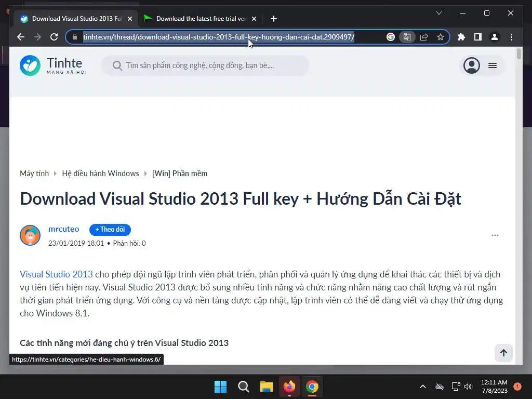Open network status tray icon
Screen dimensions: 532x399
click(456, 387)
